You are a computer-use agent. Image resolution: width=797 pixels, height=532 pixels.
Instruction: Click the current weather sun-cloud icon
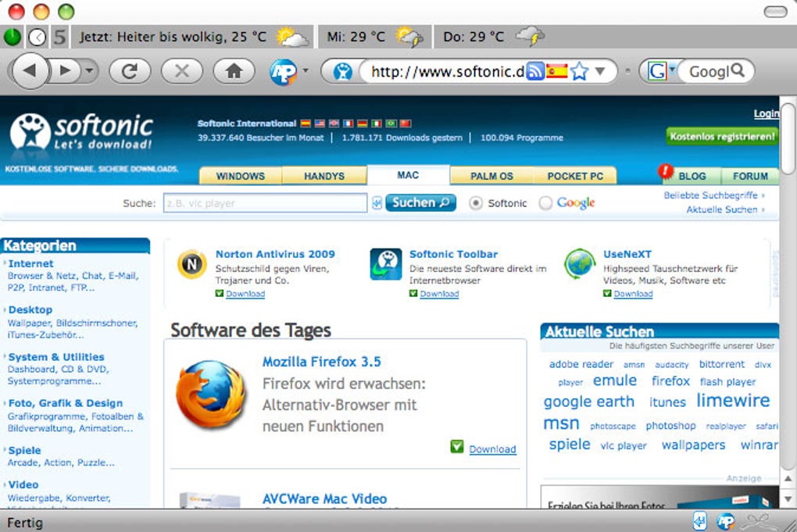pos(291,37)
